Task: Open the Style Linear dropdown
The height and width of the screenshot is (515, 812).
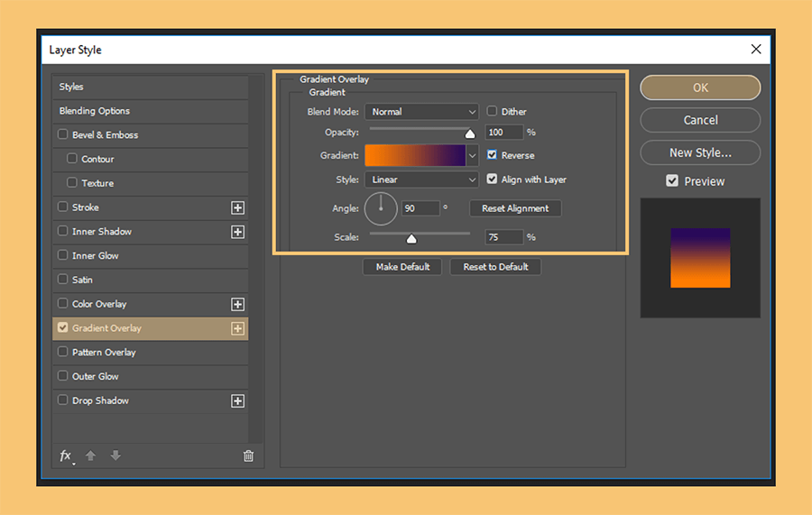Action: click(421, 179)
